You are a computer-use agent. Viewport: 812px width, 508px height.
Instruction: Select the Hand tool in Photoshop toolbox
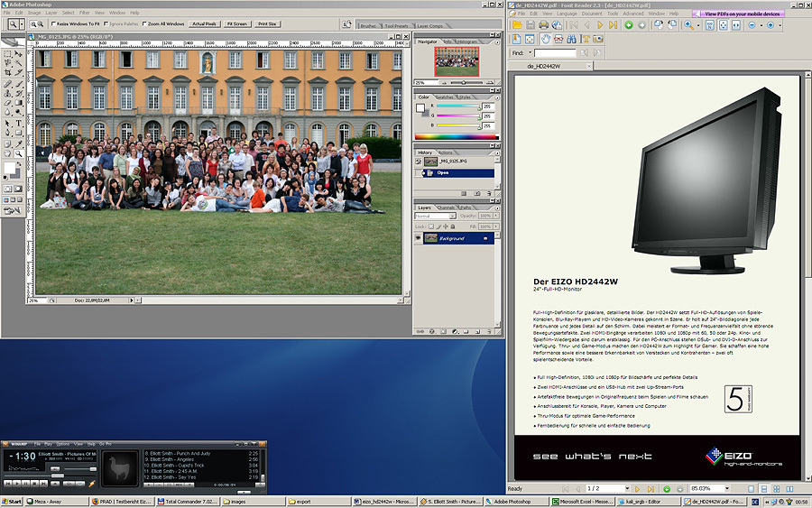point(7,153)
